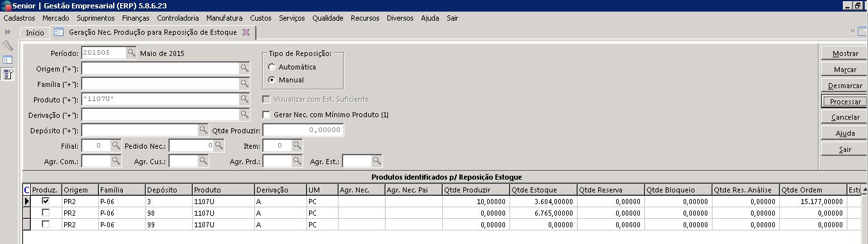Click the window layout sidebar icon

[x=8, y=60]
